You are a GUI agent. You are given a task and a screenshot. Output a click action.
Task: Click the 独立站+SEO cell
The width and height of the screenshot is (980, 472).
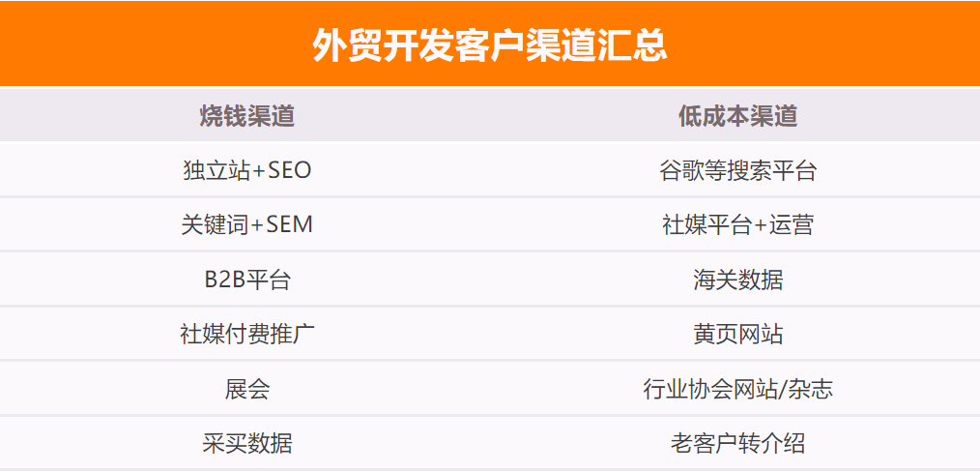pyautogui.click(x=246, y=170)
